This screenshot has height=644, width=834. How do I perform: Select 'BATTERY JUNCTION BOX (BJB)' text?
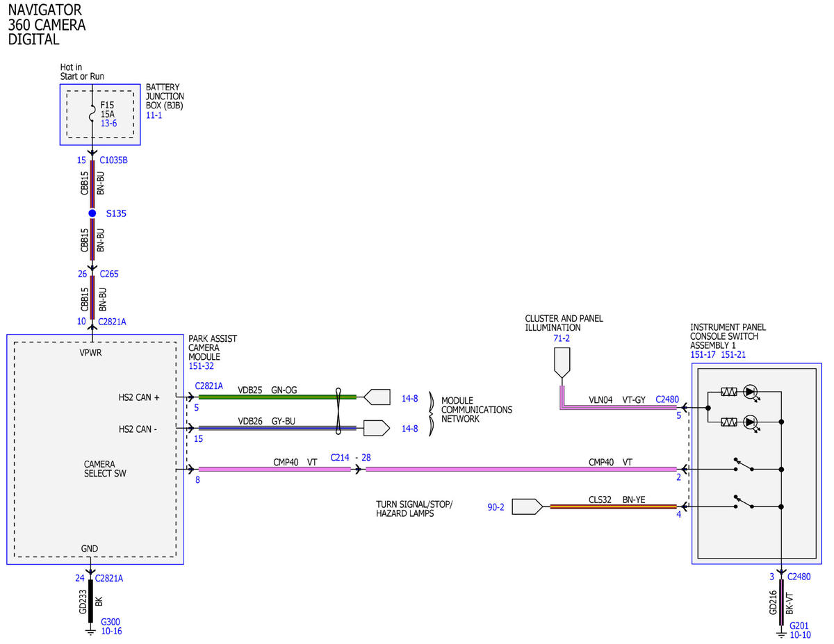coord(165,97)
